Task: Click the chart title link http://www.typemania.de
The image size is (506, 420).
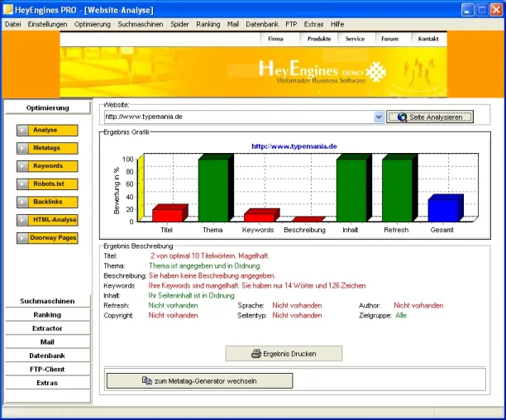Action: pos(294,146)
